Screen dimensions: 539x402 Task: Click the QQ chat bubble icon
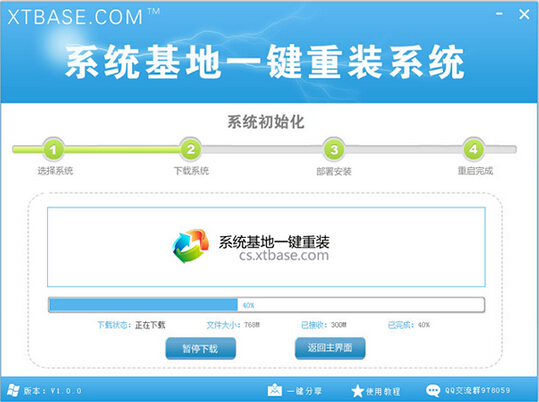pos(433,391)
